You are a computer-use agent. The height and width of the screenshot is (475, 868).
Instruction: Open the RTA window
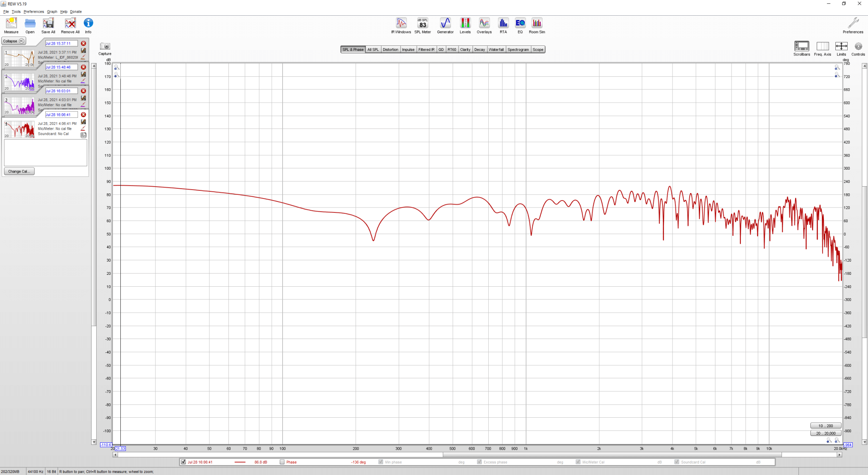click(x=503, y=25)
